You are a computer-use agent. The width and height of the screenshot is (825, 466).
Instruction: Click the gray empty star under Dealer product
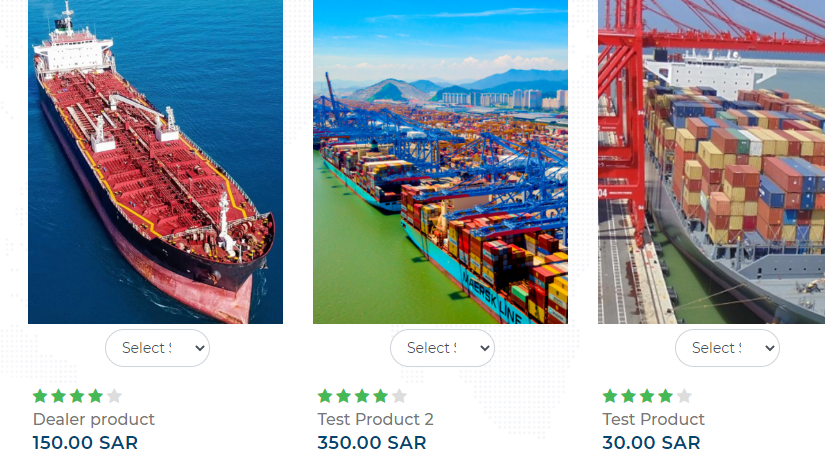click(114, 396)
